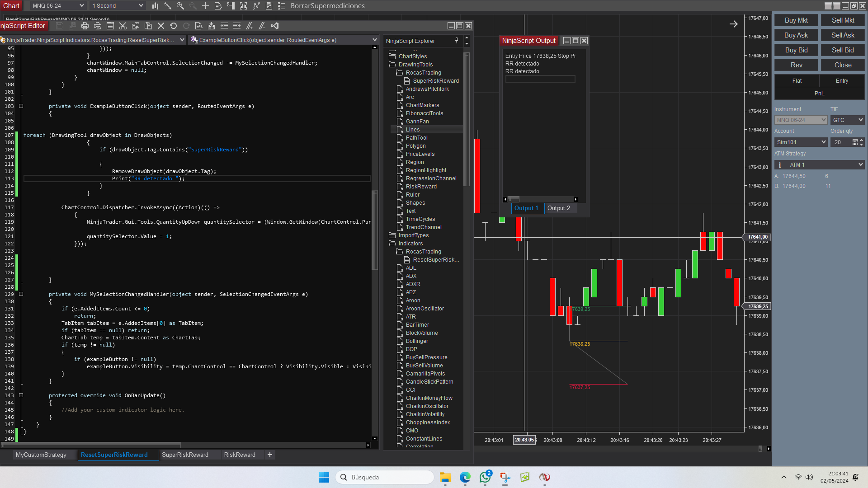868x488 pixels.
Task: Click the cut scissors icon in editor
Action: 123,26
